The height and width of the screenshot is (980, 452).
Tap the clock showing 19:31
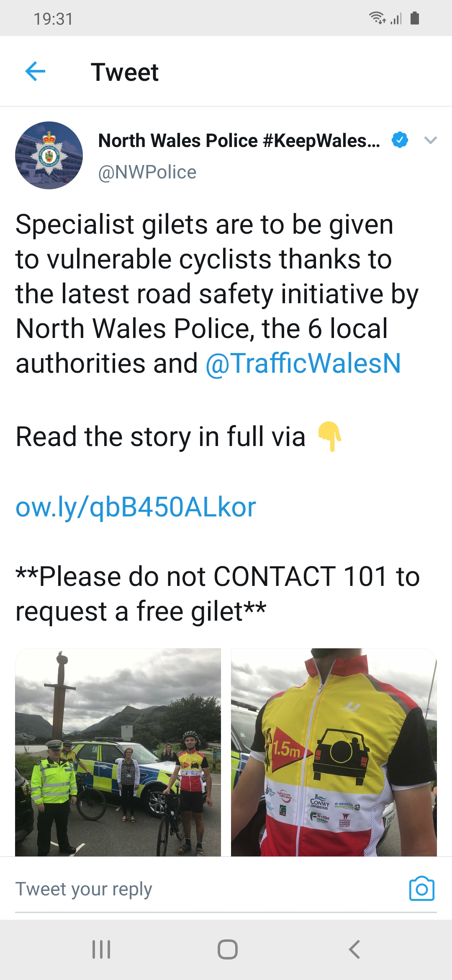click(x=53, y=19)
